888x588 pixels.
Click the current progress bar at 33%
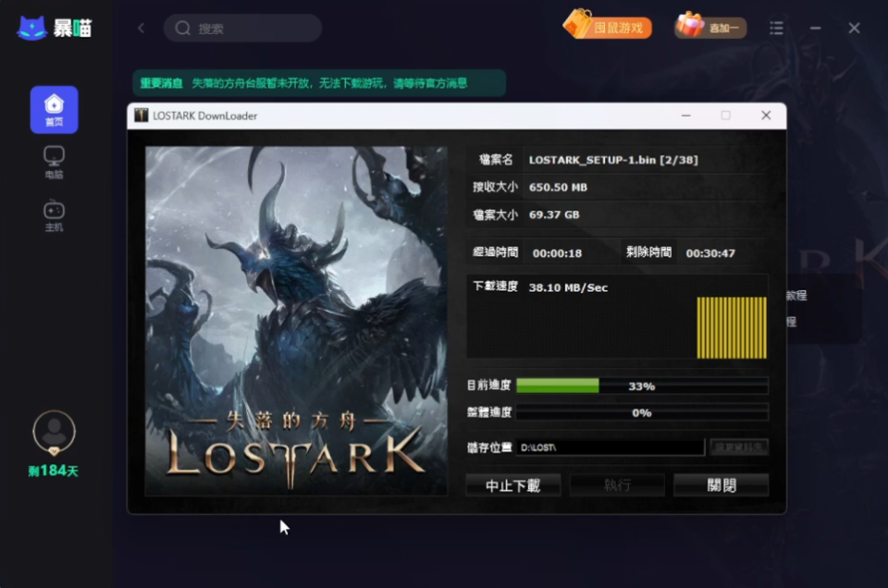tap(642, 386)
